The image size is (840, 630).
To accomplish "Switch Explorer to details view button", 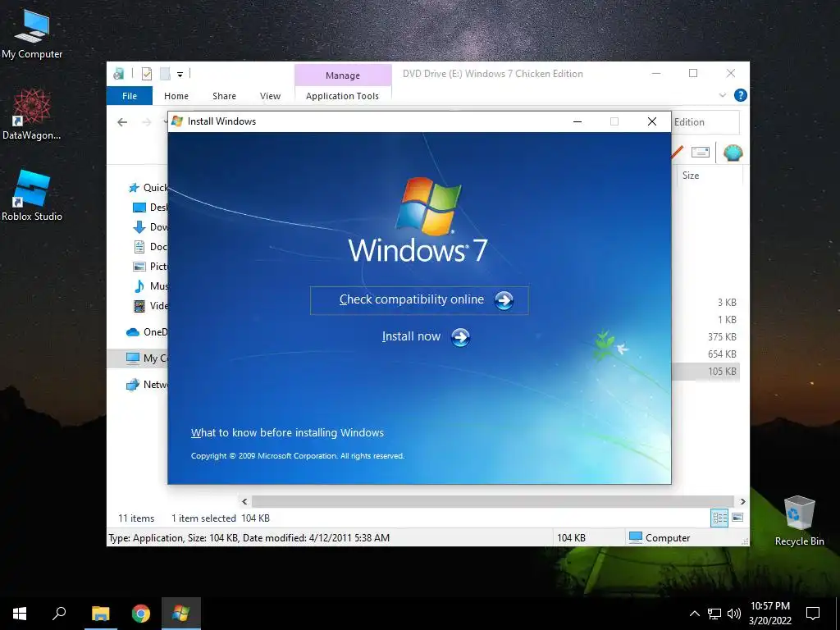I will [719, 518].
